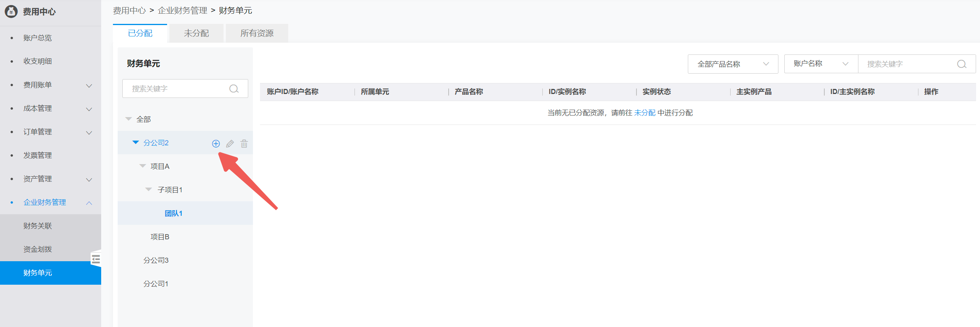Click the 未分配 link in empty message

click(x=644, y=113)
